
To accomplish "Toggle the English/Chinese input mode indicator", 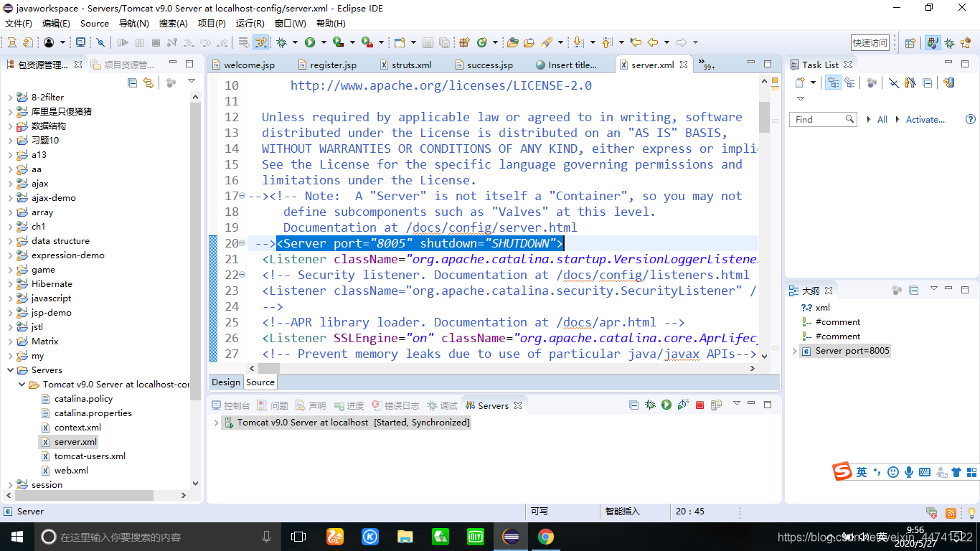I will point(862,471).
